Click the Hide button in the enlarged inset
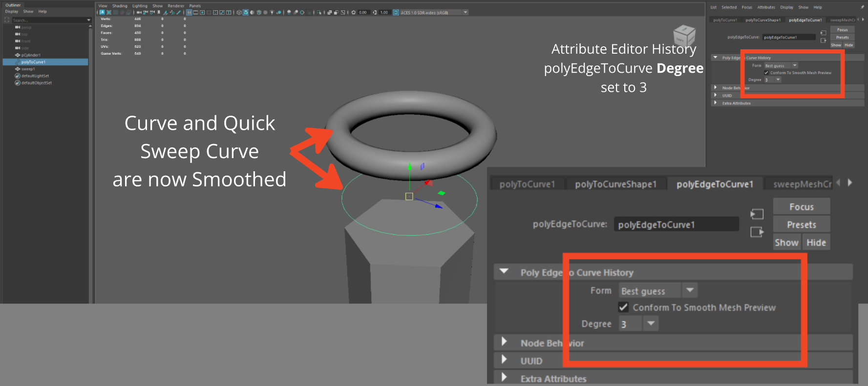Viewport: 868px width, 386px height. (x=816, y=243)
